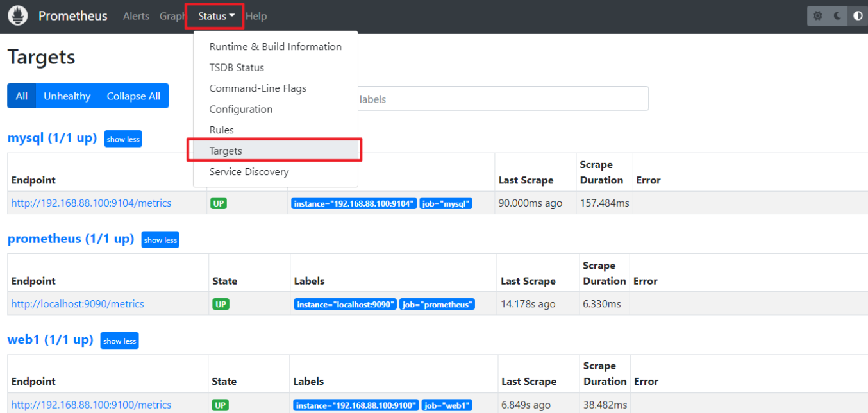
Task: Click the 157.484ms scrape duration value
Action: [605, 203]
